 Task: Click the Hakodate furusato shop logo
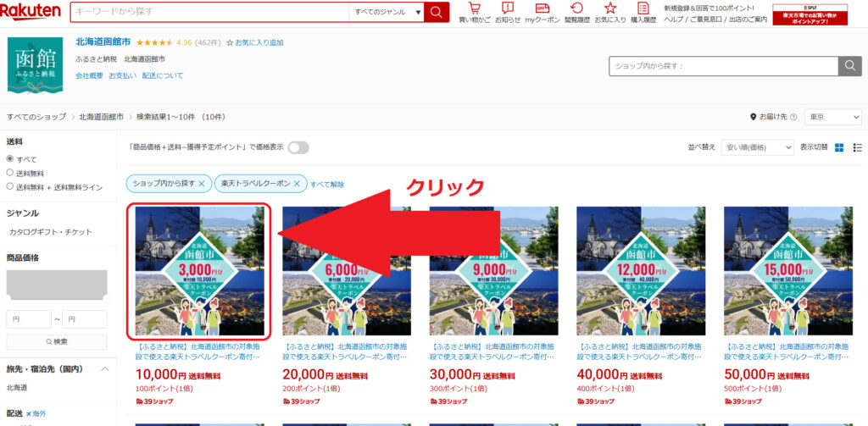[35, 64]
